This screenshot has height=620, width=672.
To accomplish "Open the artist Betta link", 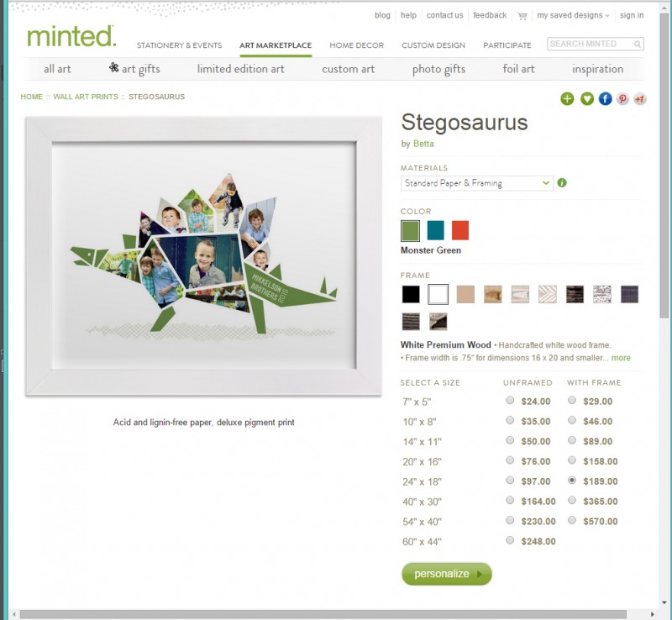I will (x=423, y=144).
